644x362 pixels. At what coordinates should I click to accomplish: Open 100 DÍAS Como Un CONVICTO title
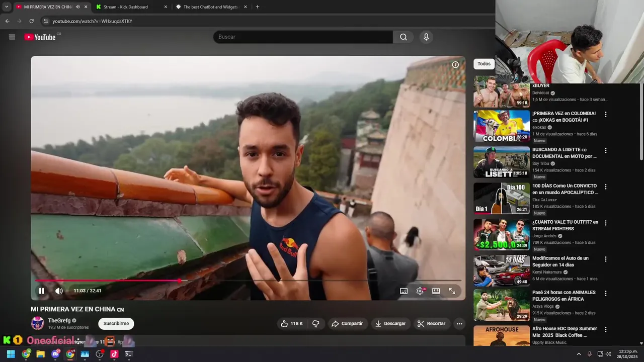565,189
